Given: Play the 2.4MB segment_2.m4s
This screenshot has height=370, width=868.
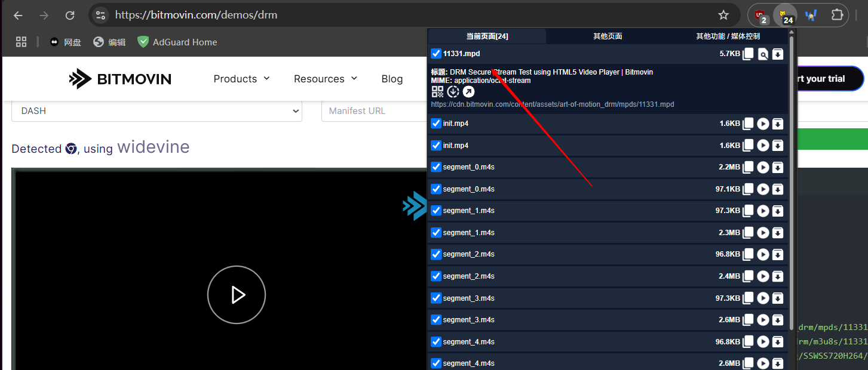Looking at the screenshot, I should (x=763, y=276).
